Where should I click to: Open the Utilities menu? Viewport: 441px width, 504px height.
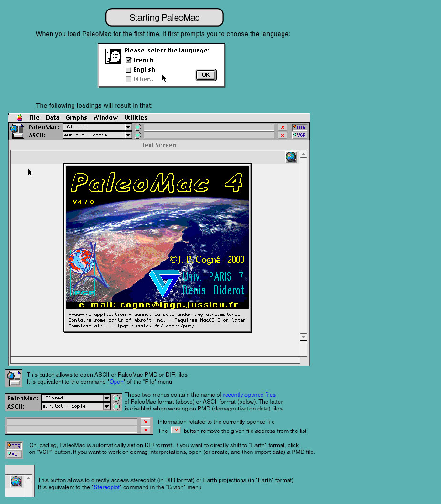click(x=136, y=117)
